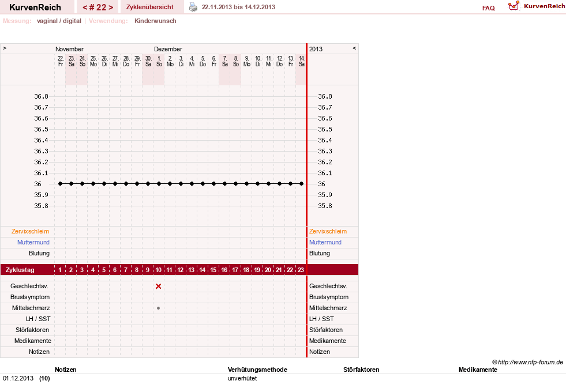Click the red X in Geschlechtsv. row
The height and width of the screenshot is (392, 566).
[159, 287]
